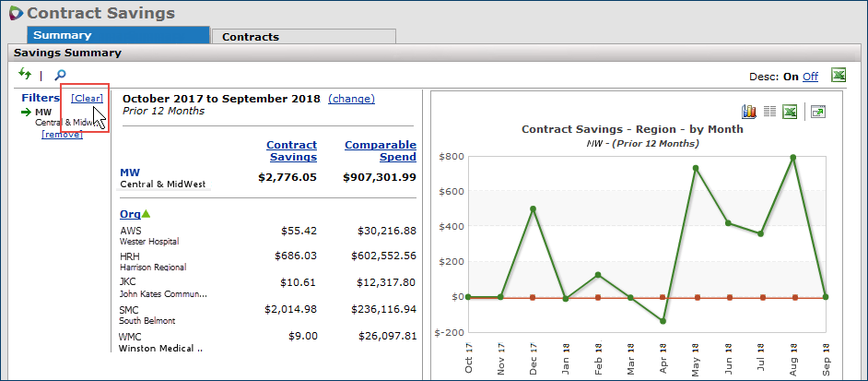Viewport: 868px width, 381px height.
Task: Clear all filters
Action: point(88,98)
